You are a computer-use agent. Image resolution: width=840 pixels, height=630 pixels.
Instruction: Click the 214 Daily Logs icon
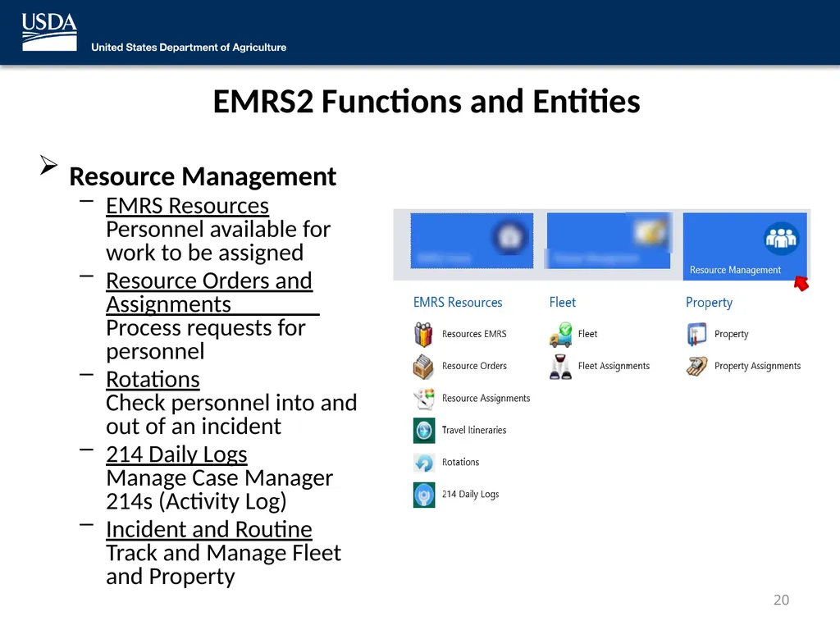point(424,495)
